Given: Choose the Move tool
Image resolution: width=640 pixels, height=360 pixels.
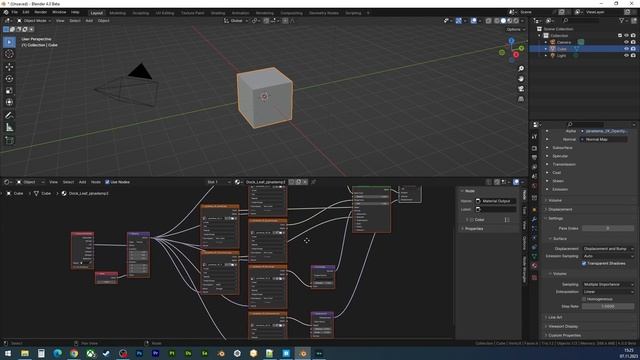Looking at the screenshot, I should 9,67.
